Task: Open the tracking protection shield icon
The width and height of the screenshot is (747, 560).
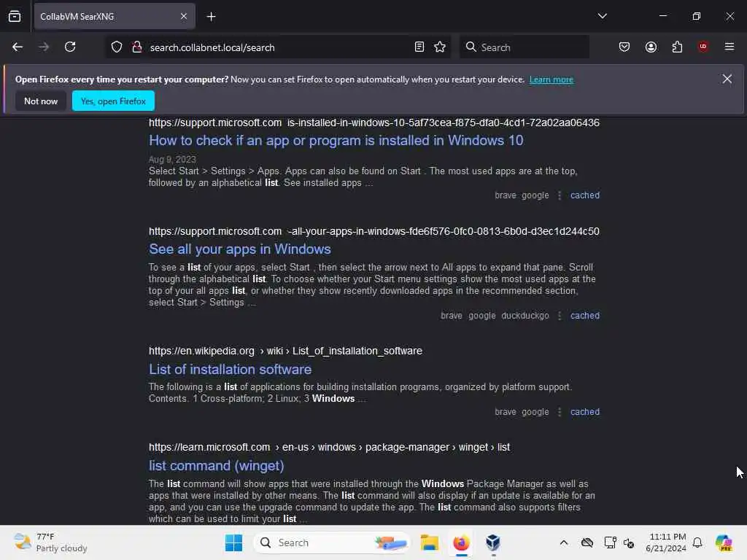Action: click(x=117, y=47)
